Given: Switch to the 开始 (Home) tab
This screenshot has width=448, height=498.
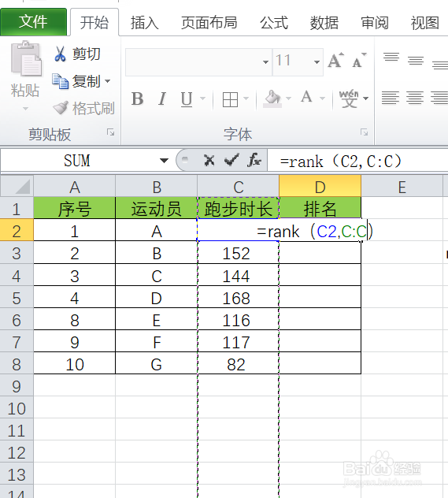Looking at the screenshot, I should pos(94,22).
